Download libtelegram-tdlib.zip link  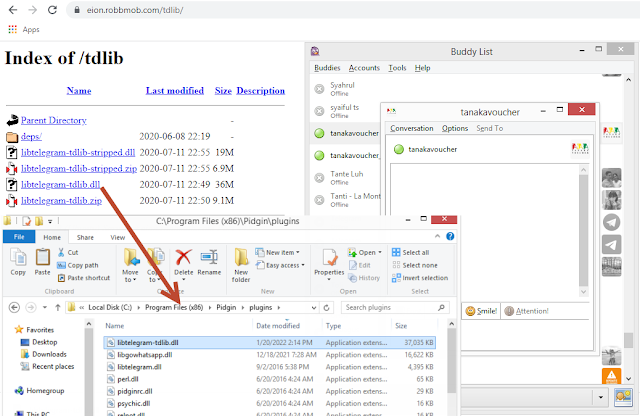click(x=61, y=200)
